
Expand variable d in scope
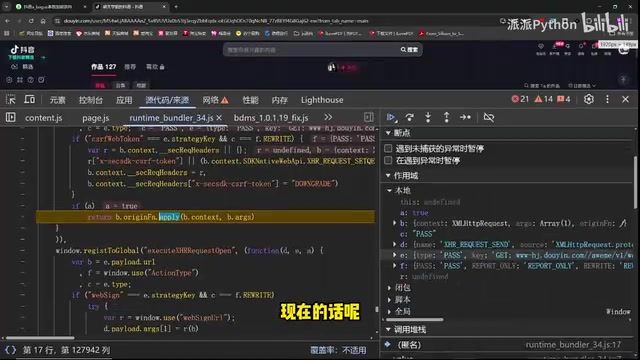click(x=394, y=244)
